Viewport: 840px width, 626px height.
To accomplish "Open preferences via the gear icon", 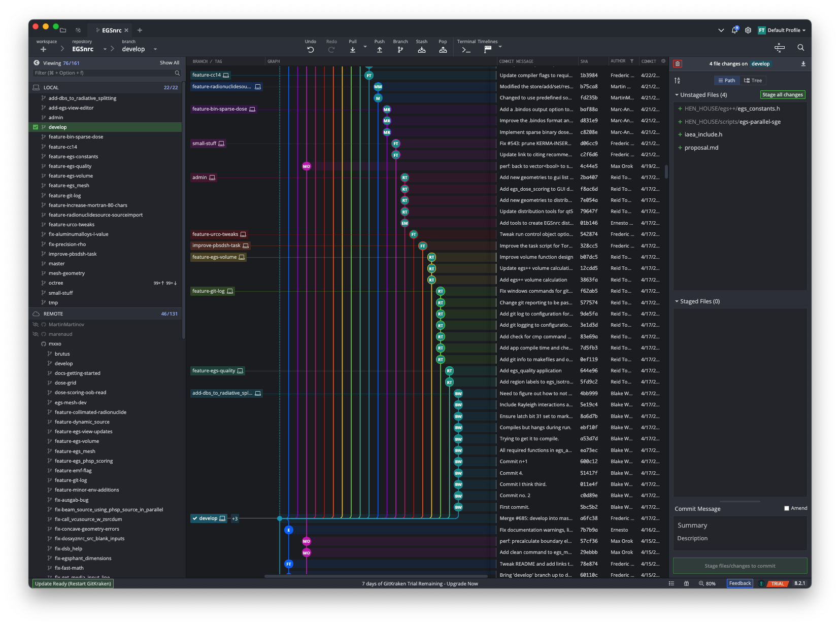I will pos(748,30).
